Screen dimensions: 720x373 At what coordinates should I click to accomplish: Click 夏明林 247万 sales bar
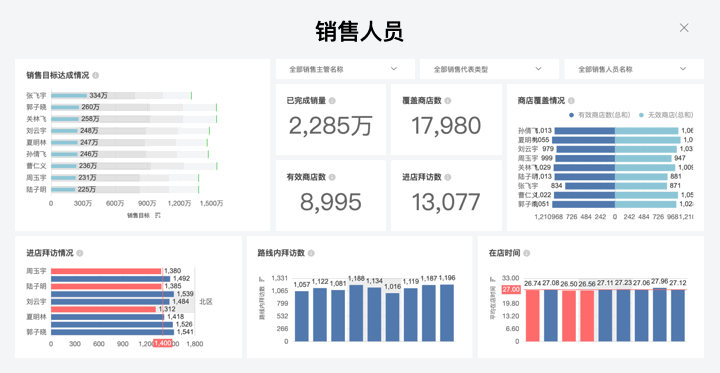pos(64,142)
